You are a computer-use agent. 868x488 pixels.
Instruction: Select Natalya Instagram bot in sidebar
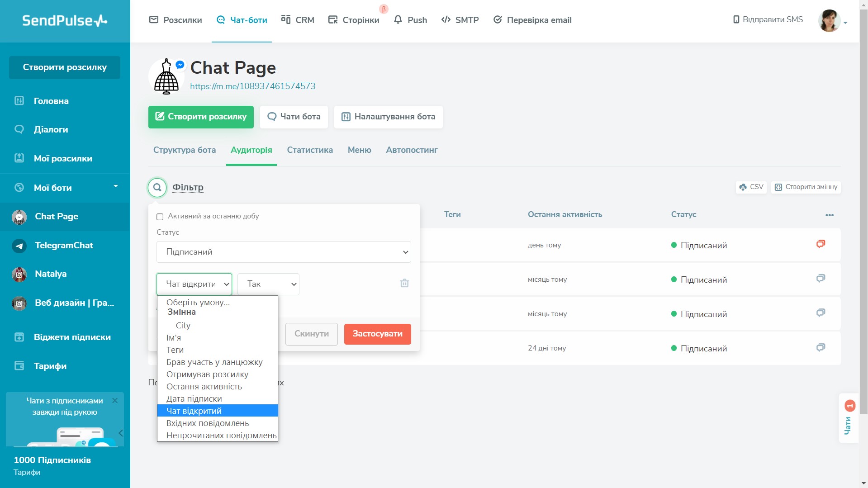point(51,274)
